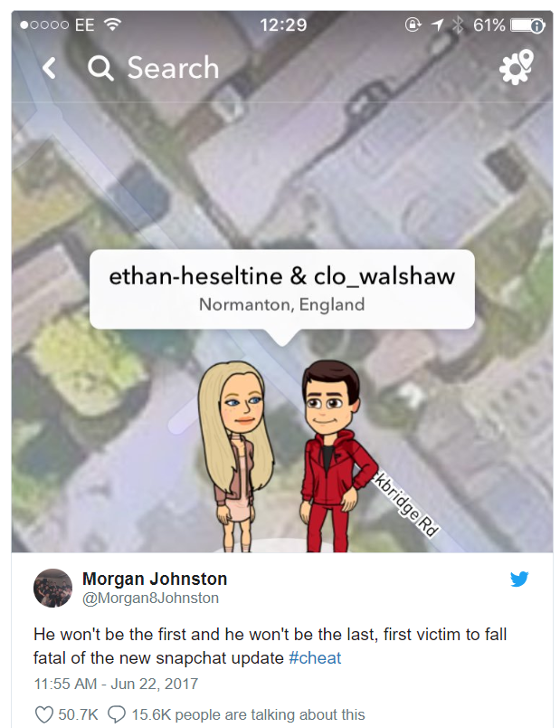
Task: Tap the battery indicator icon
Action: click(x=527, y=25)
